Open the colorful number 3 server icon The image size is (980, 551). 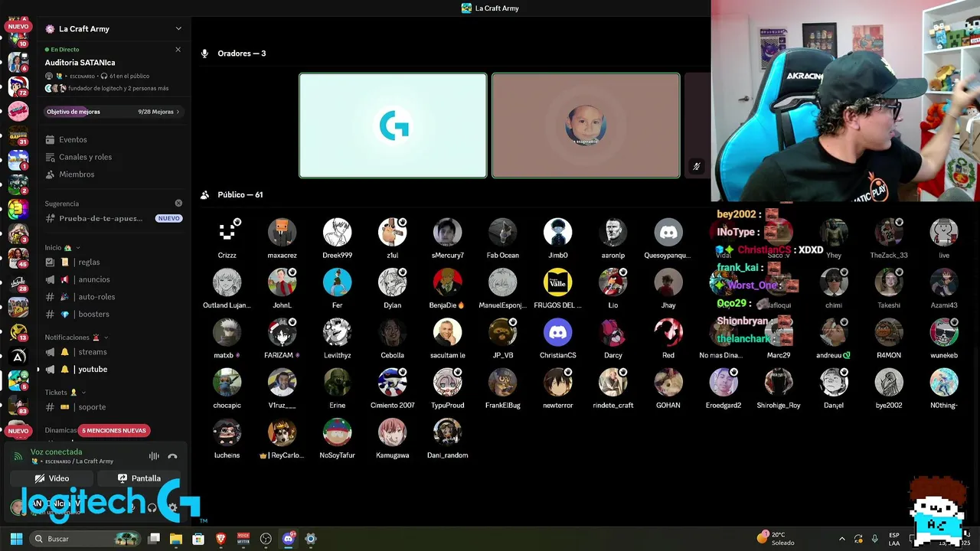tap(18, 209)
